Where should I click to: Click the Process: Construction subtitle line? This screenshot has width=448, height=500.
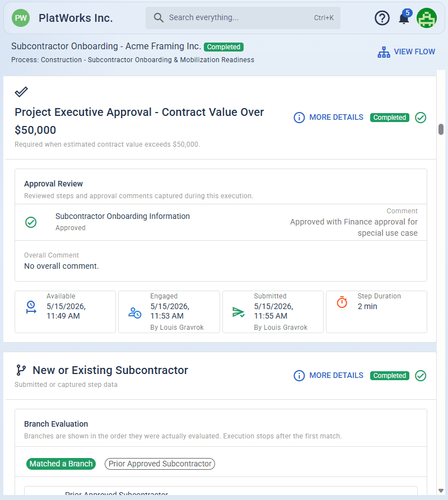133,59
